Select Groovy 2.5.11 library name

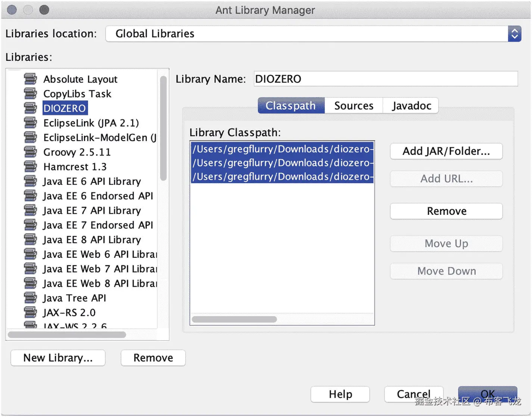(x=77, y=152)
